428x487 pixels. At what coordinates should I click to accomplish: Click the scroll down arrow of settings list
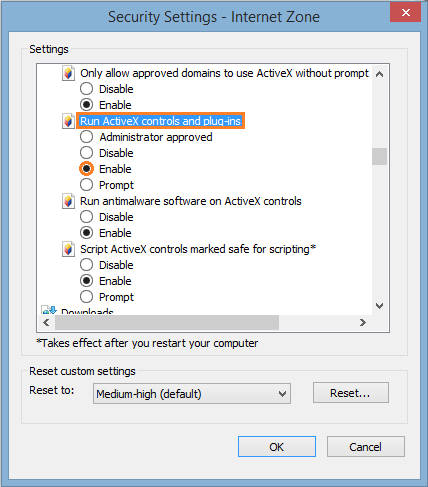[x=379, y=306]
